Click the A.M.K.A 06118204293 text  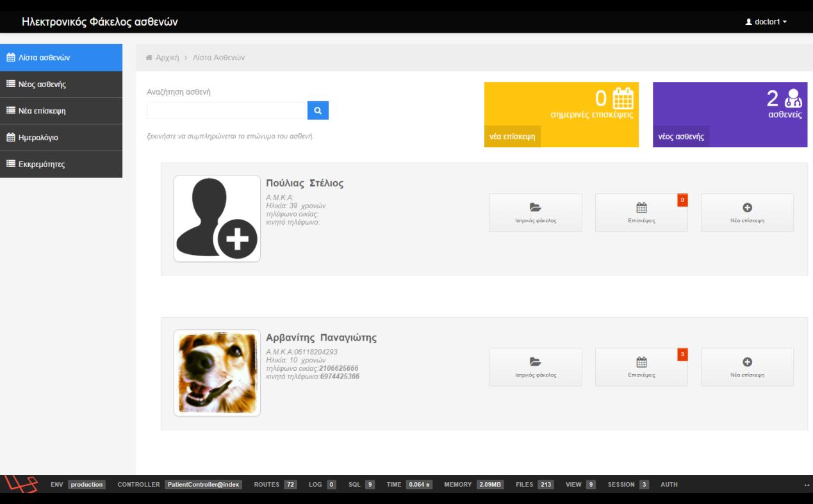point(302,352)
